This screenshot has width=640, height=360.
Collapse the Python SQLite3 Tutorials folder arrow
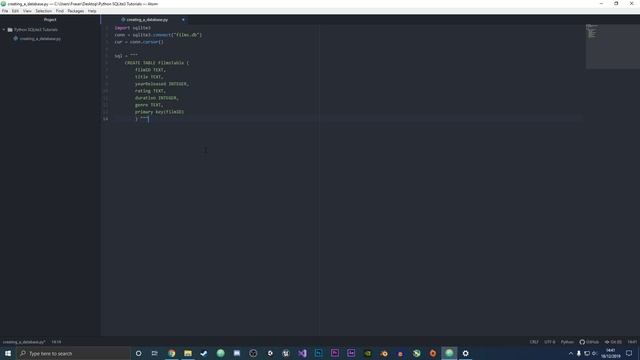[x=4, y=30]
